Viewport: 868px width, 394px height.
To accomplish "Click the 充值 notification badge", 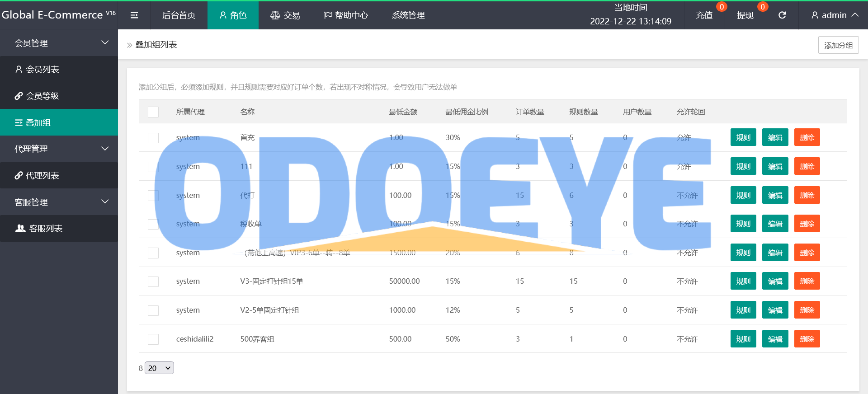I will (722, 7).
